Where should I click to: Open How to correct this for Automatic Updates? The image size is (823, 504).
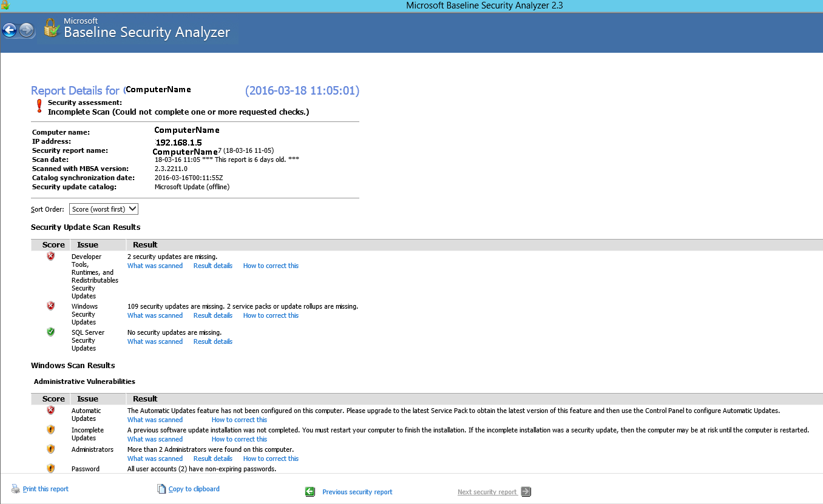239,420
